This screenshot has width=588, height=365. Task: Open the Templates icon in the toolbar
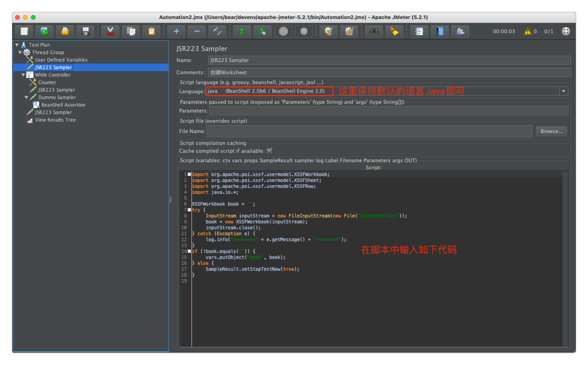[x=44, y=31]
